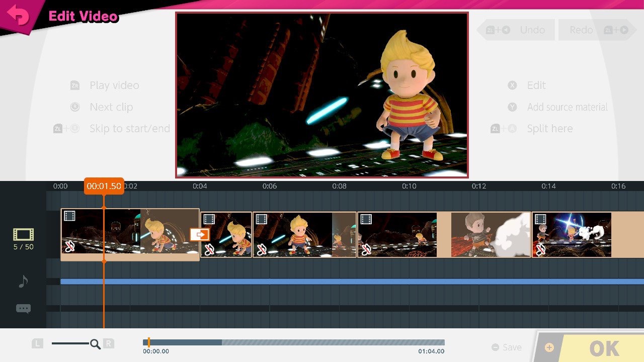Select the comment track speech bubble icon
Viewport: 644px width, 362px height.
point(23,309)
